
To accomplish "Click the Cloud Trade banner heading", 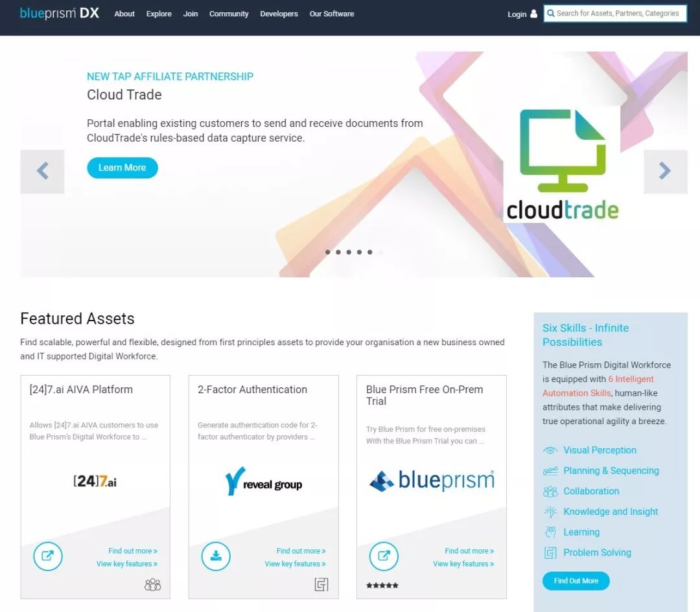I will pyautogui.click(x=124, y=95).
